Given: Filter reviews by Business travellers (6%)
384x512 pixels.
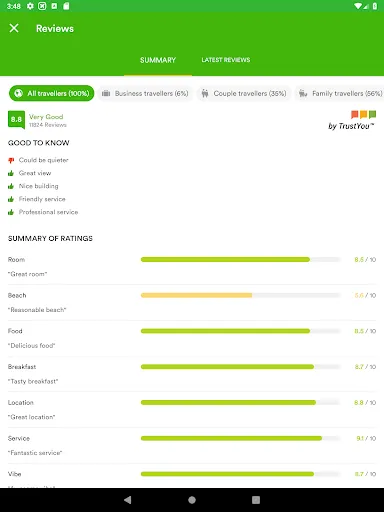Looking at the screenshot, I should (145, 93).
